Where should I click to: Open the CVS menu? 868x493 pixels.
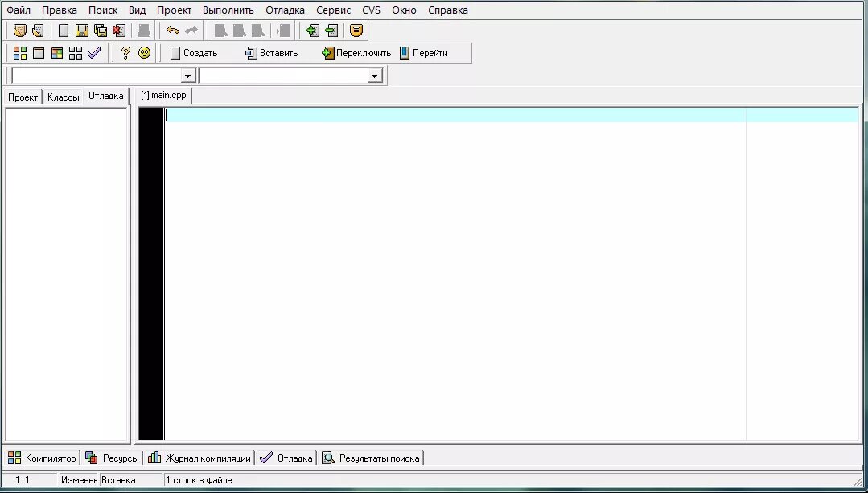tap(372, 10)
